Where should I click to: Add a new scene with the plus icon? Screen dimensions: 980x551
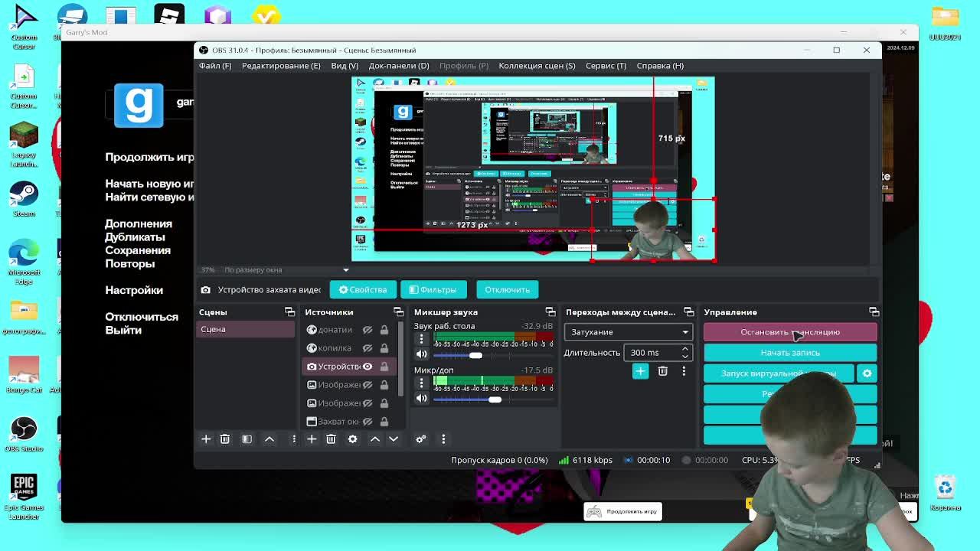[x=206, y=439]
